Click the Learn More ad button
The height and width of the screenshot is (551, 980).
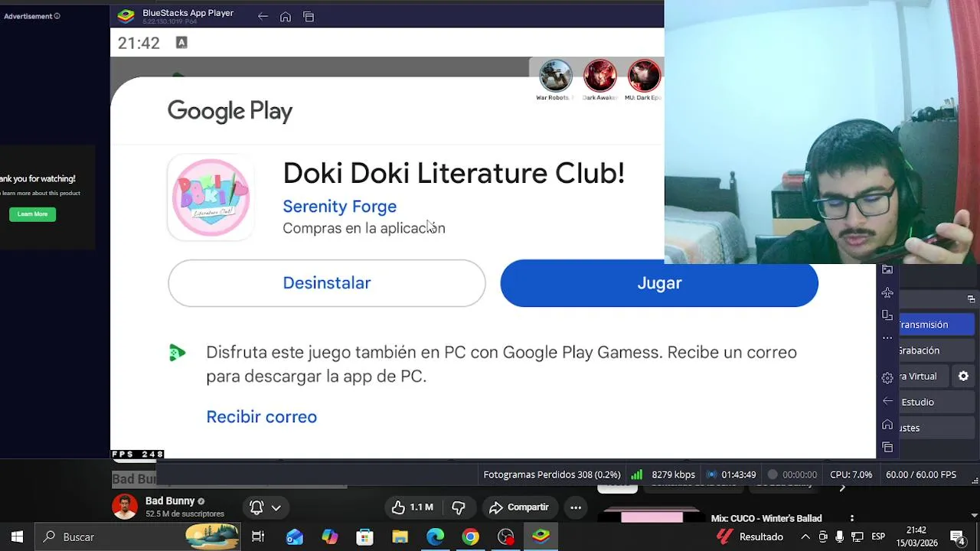pyautogui.click(x=32, y=214)
